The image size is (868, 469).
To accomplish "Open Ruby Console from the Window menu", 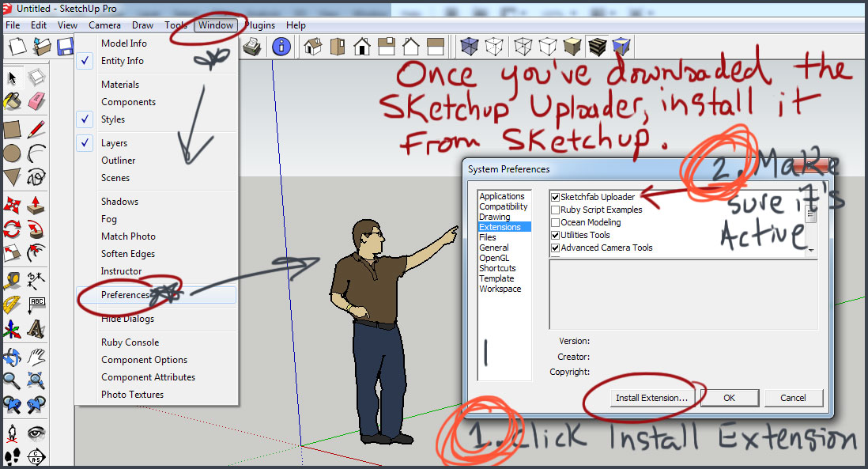I will pyautogui.click(x=130, y=342).
